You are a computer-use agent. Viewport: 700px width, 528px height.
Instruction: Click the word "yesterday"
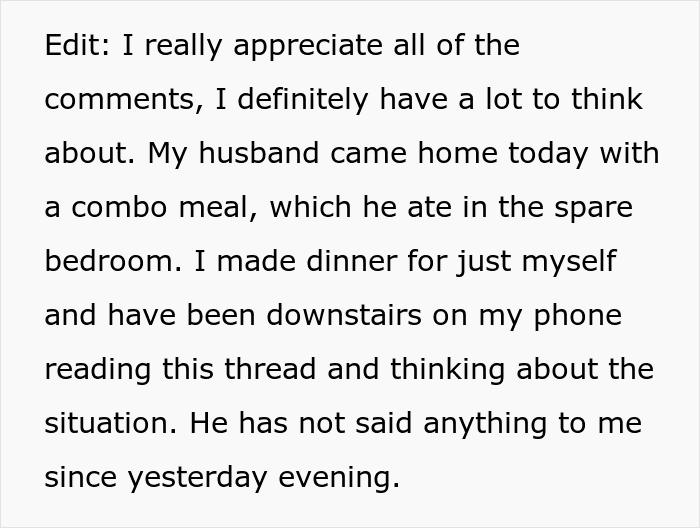(197, 478)
